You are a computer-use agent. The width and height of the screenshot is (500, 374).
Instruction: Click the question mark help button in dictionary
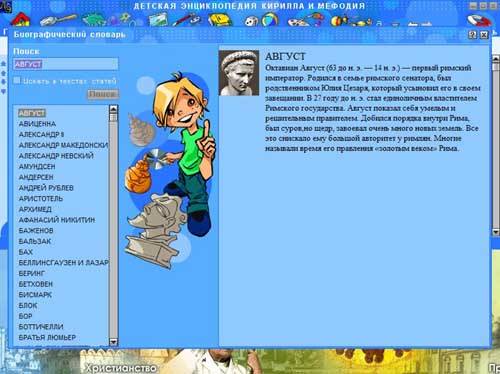472,34
